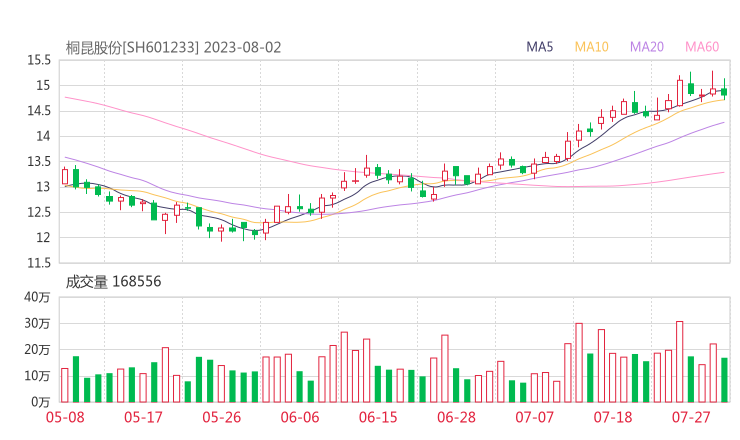The width and height of the screenshot is (740, 440).
Task: Click the 14.5 price axis label
Action: (x=39, y=111)
